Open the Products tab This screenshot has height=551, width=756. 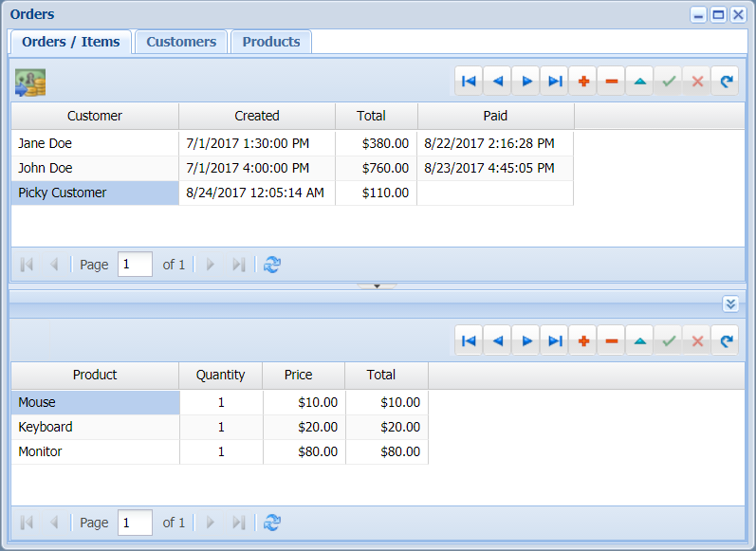pos(271,42)
